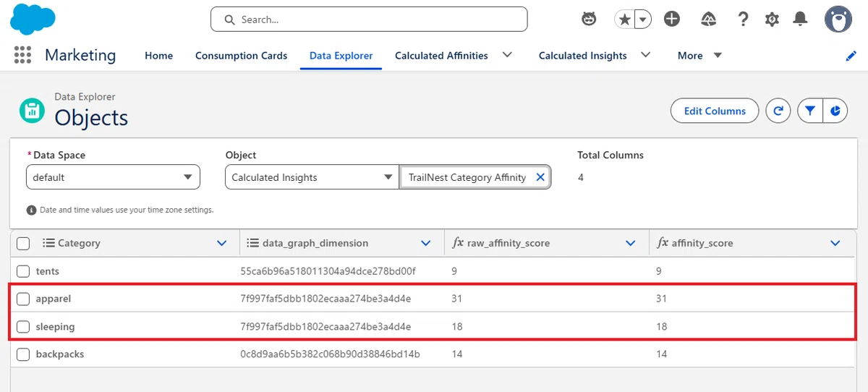This screenshot has height=392, width=868.
Task: Click the raw_affinity_score value 31
Action: pyautogui.click(x=456, y=299)
